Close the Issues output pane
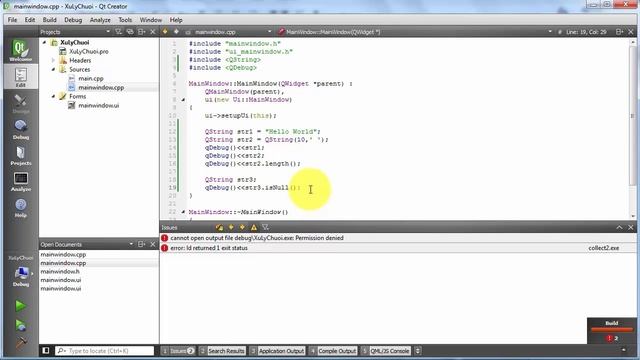This screenshot has width=640, height=360. [631, 227]
